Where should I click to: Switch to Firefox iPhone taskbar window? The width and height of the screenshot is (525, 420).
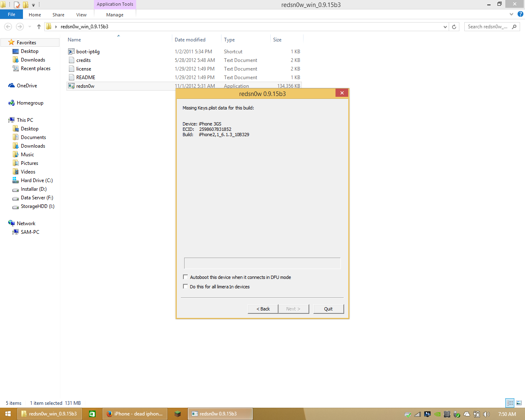pos(135,414)
